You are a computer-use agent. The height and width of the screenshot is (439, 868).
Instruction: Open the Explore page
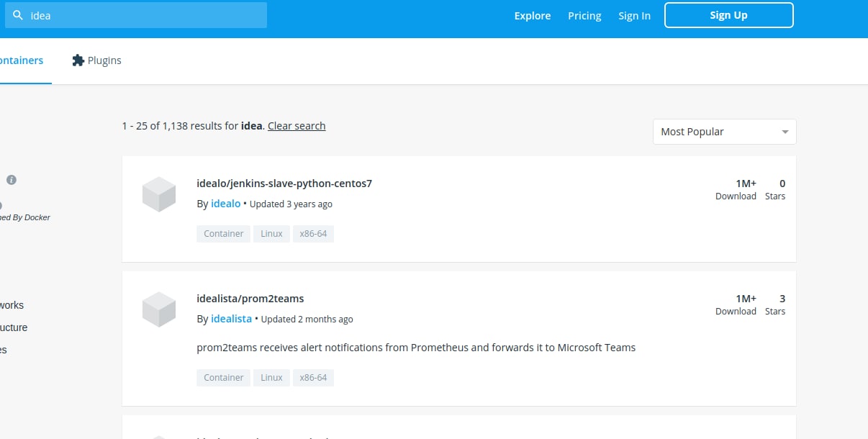pos(533,15)
